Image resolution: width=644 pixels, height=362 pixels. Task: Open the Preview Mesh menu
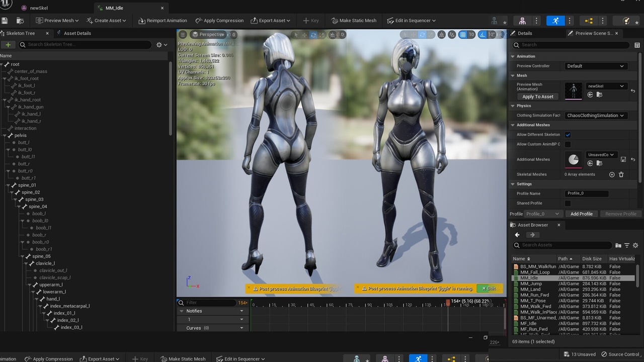(57, 21)
